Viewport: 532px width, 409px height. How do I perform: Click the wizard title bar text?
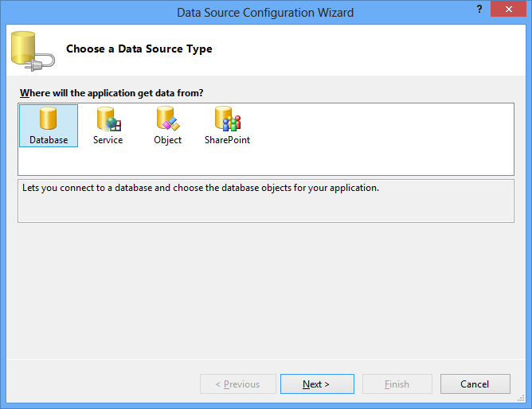(x=265, y=12)
